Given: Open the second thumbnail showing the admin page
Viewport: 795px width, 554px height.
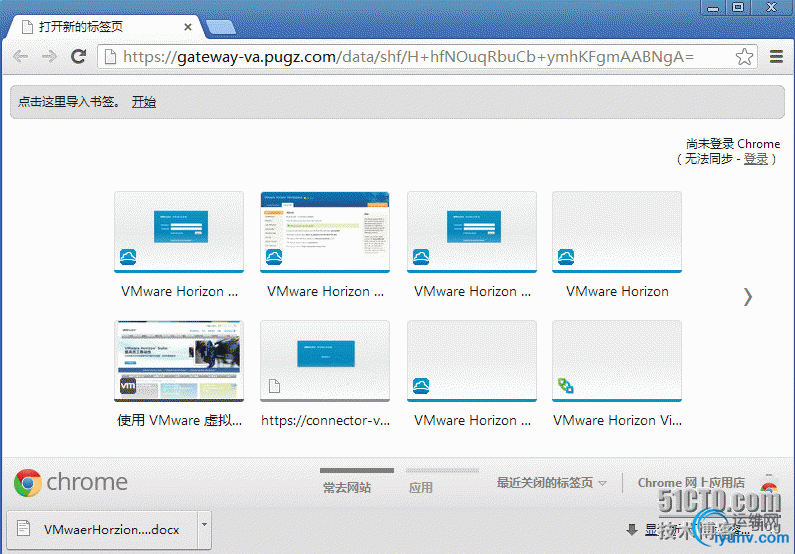Looking at the screenshot, I should 325,232.
